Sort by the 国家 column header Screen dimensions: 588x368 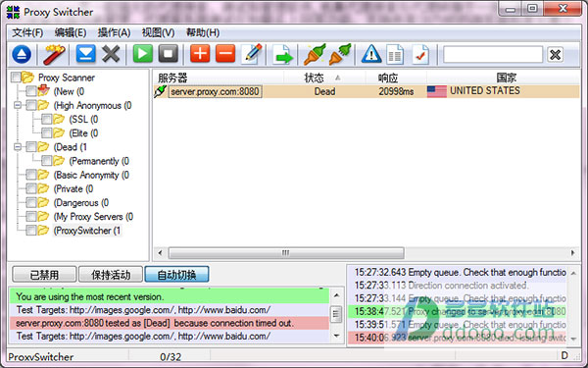click(x=504, y=78)
